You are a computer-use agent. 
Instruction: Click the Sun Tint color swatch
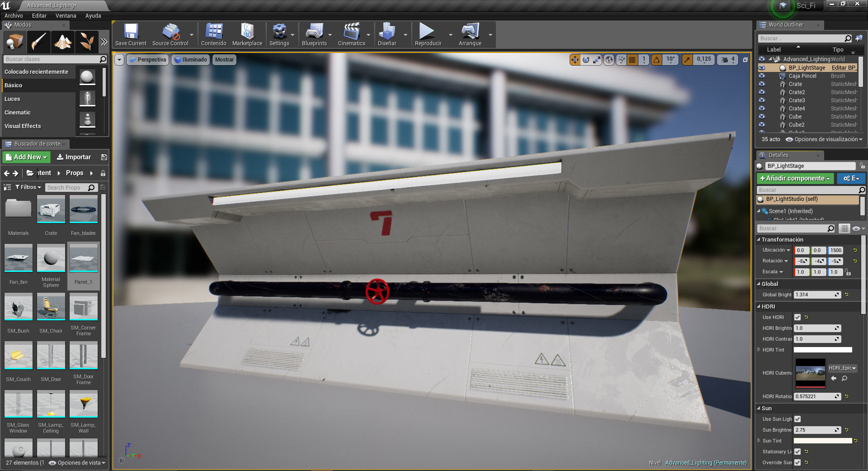tap(823, 441)
